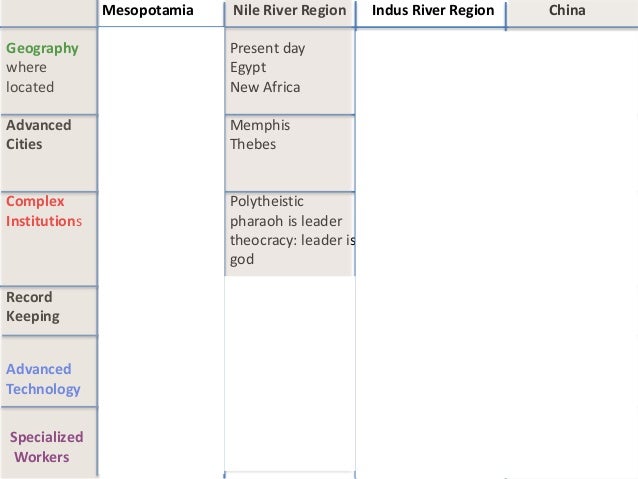
Task: Select the empty Indus River geography cell
Action: (x=430, y=72)
